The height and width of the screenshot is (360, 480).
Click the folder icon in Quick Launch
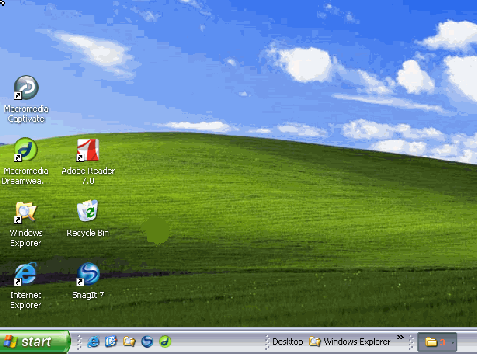point(129,342)
